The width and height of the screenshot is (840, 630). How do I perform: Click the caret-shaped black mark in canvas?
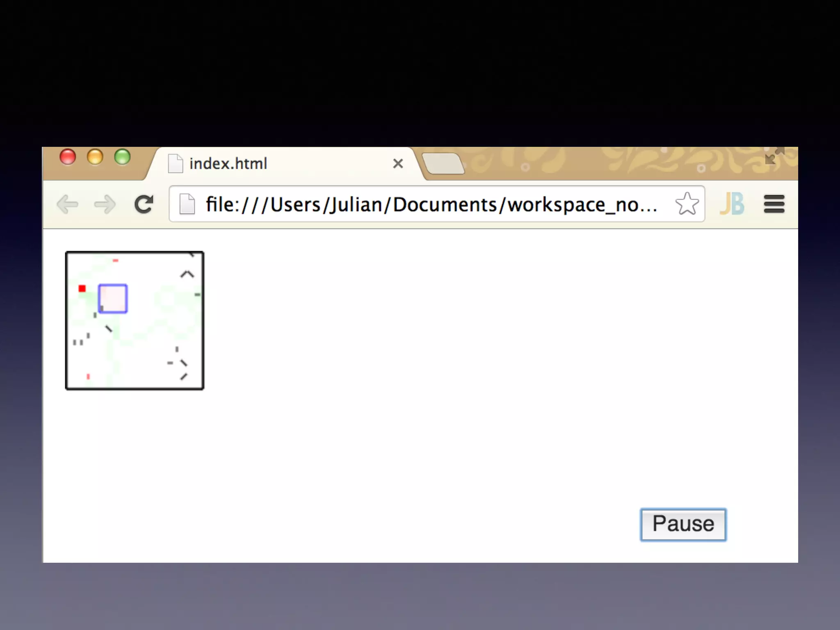coord(187,274)
